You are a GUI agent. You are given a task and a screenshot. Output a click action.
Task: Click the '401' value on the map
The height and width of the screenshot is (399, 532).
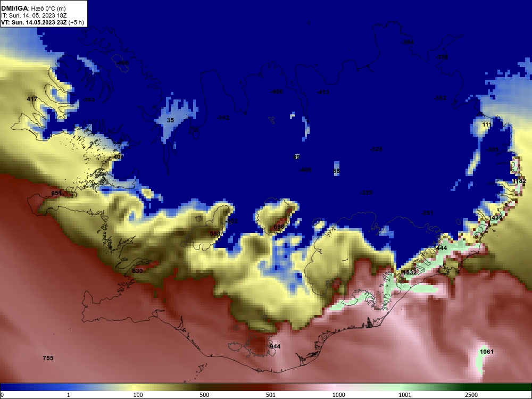coord(119,157)
